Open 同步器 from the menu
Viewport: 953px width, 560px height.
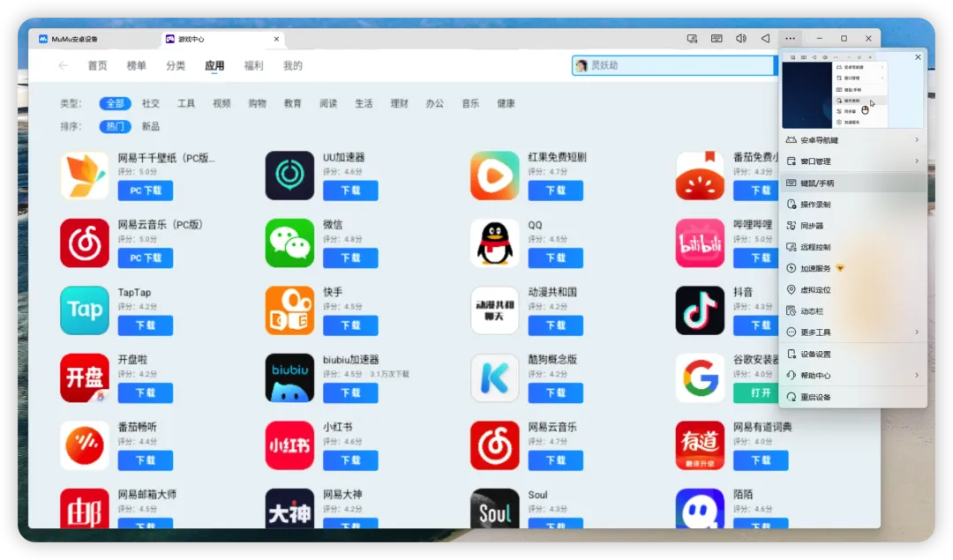(x=853, y=226)
